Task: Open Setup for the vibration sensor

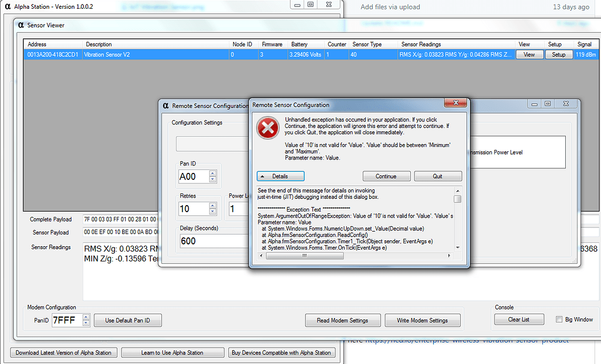Action: pos(558,53)
